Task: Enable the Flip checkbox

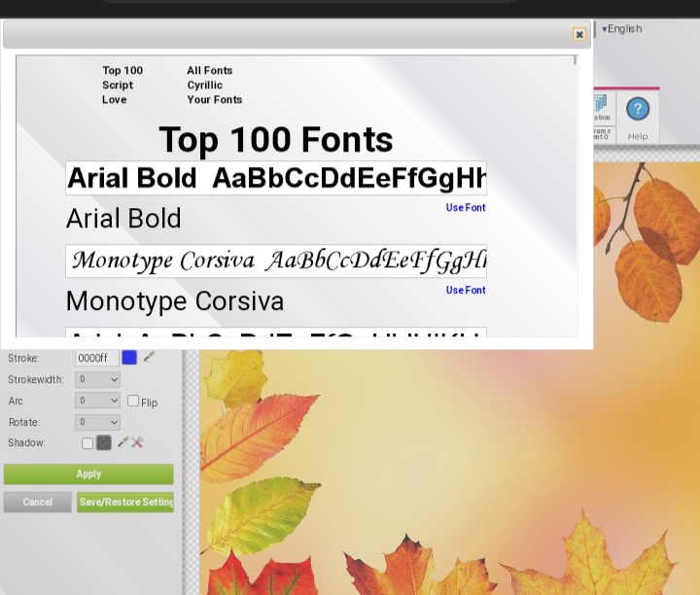Action: click(134, 401)
